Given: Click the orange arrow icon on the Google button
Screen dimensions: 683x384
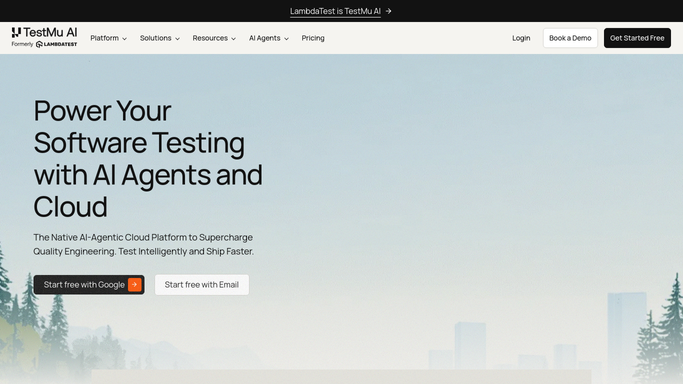Looking at the screenshot, I should click(135, 284).
